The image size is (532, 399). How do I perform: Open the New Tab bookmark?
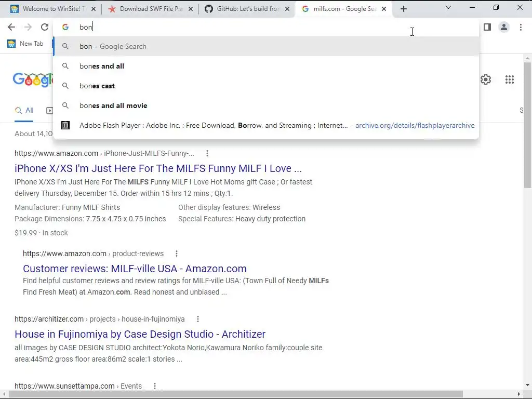26,44
